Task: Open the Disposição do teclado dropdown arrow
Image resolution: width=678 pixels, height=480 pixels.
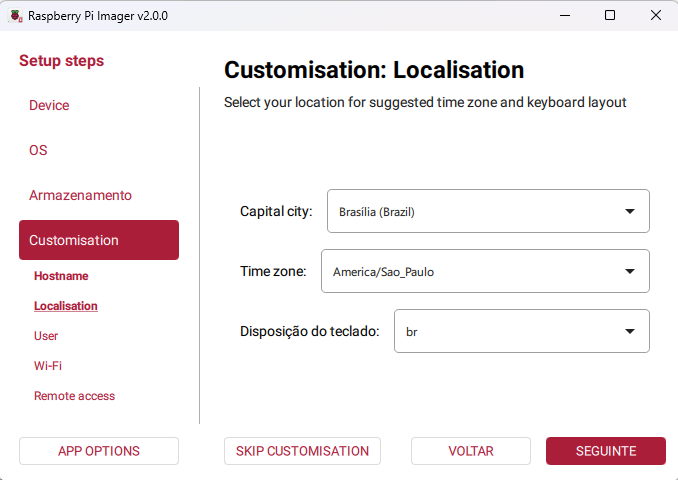Action: 630,331
